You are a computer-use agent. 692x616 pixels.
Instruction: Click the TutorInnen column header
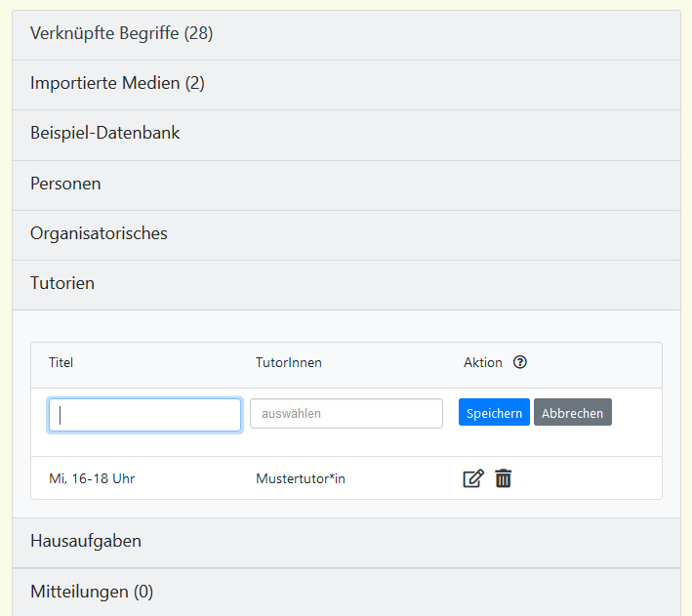click(288, 363)
